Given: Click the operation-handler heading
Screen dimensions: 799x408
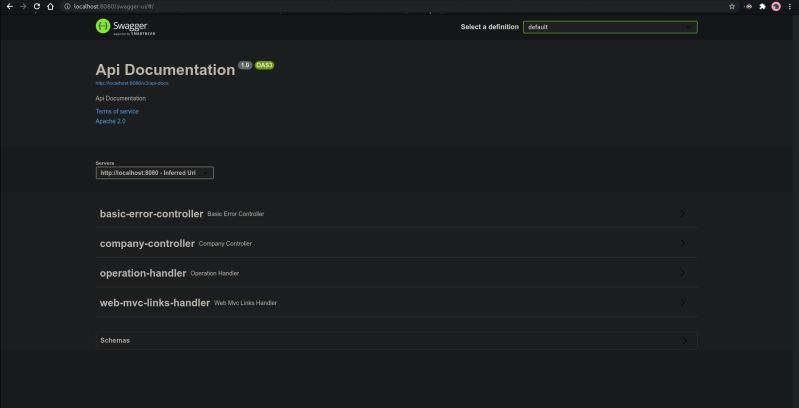Looking at the screenshot, I should click(x=143, y=273).
